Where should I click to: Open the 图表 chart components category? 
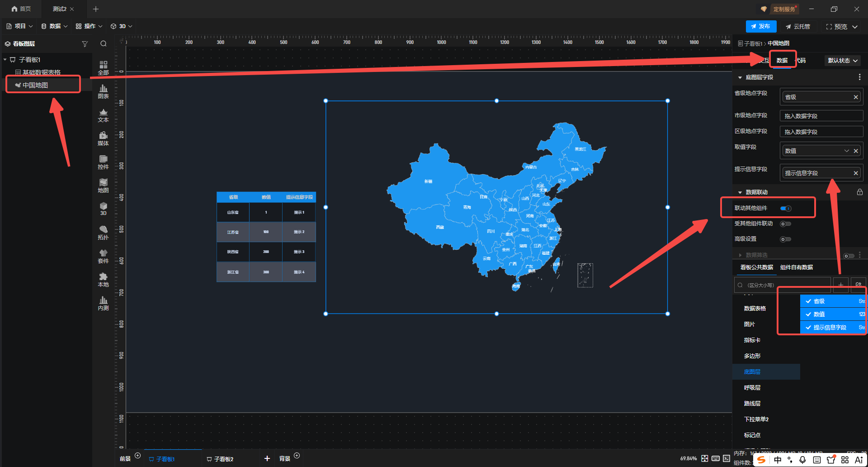pyautogui.click(x=103, y=91)
